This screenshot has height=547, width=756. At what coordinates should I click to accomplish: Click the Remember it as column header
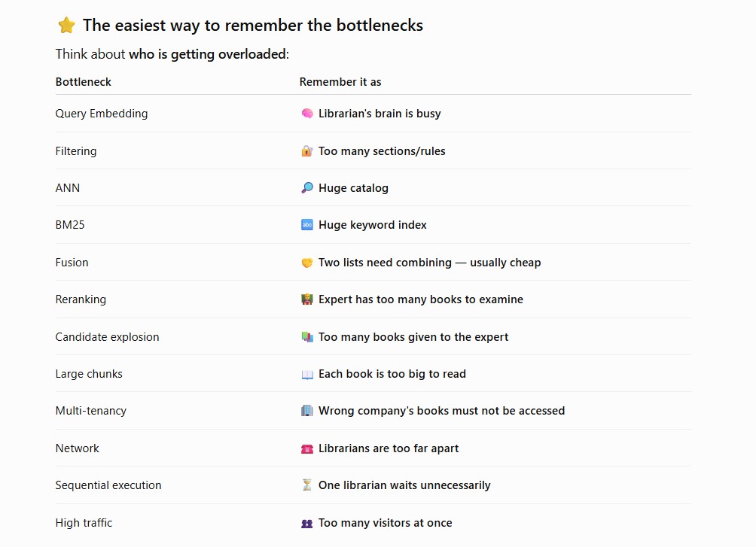pyautogui.click(x=340, y=82)
